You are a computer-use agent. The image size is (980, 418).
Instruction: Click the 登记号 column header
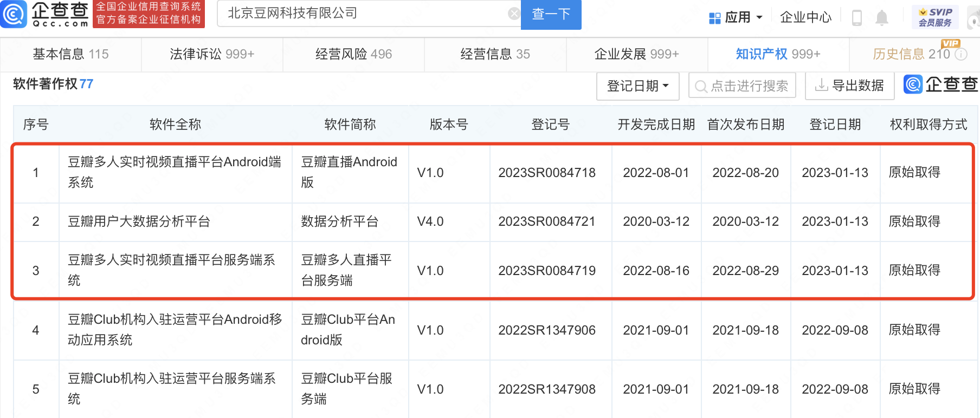click(x=550, y=125)
